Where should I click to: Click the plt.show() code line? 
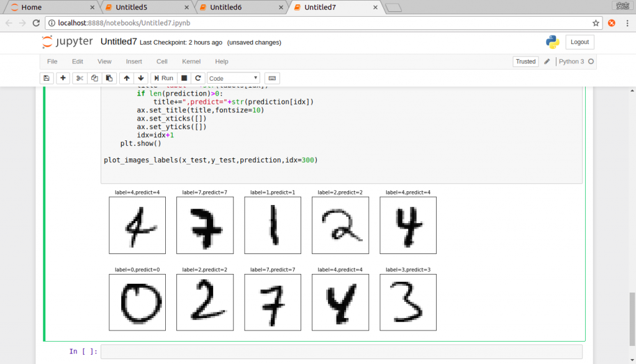[141, 143]
